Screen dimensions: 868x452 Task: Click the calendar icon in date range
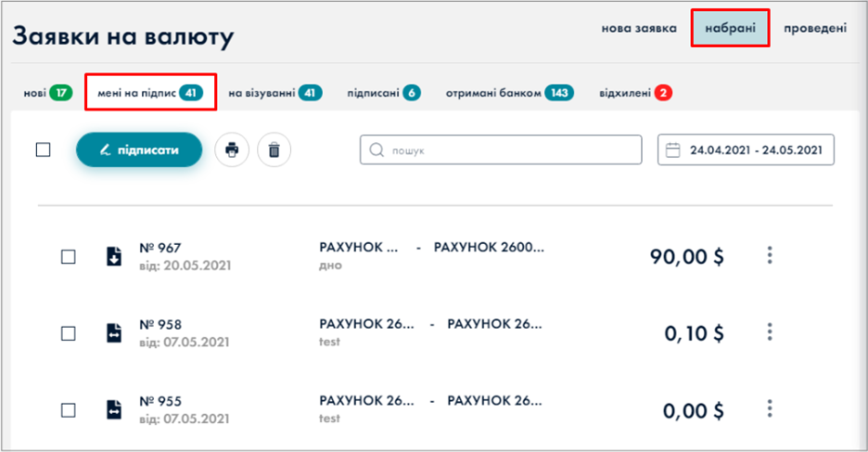[x=673, y=149]
